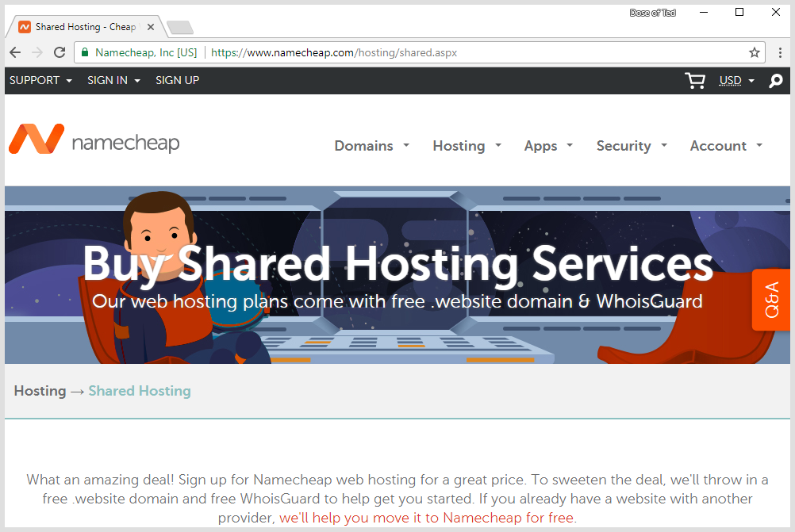The height and width of the screenshot is (532, 795).
Task: Open the site search magnifier
Action: click(x=775, y=80)
